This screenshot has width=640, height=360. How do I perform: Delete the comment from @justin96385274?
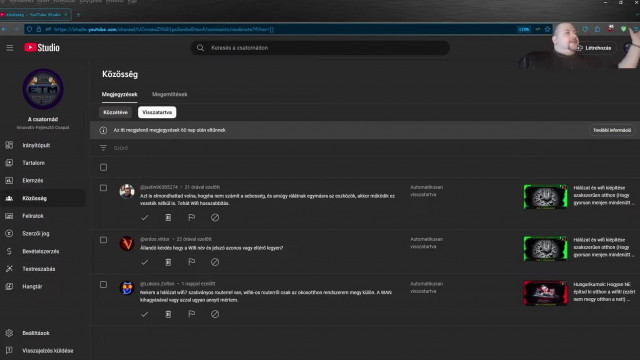pos(168,218)
